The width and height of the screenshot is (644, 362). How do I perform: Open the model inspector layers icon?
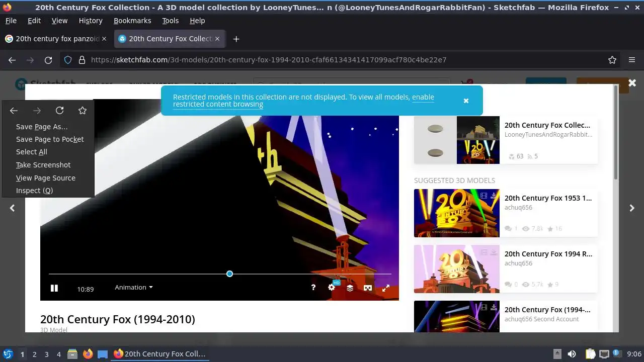click(x=350, y=288)
